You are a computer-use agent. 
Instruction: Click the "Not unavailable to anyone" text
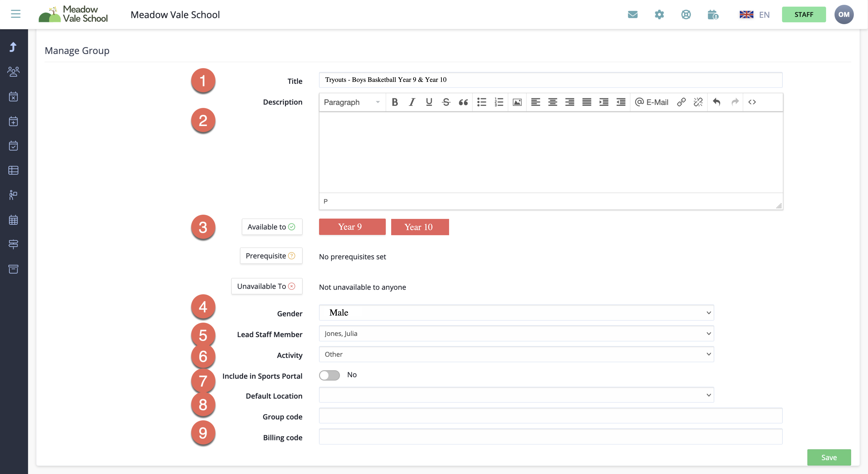(x=363, y=287)
